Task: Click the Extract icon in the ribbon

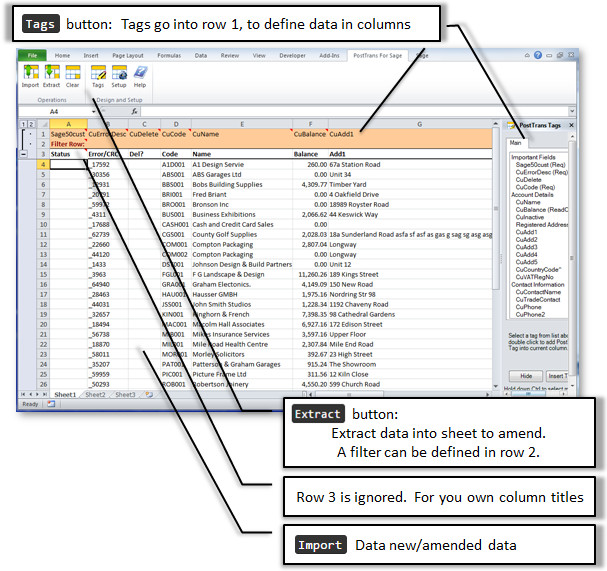Action: (x=52, y=75)
